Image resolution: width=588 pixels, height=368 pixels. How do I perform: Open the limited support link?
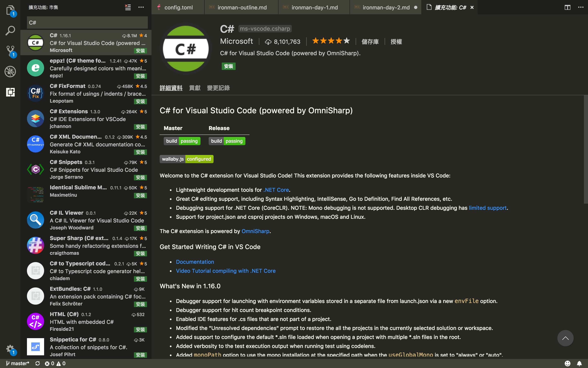(488, 208)
